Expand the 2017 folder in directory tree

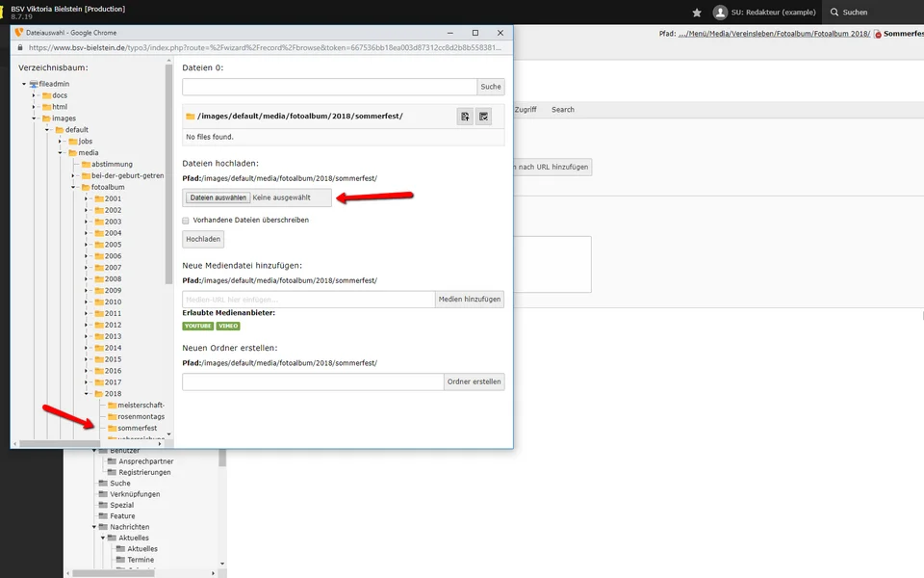[87, 382]
